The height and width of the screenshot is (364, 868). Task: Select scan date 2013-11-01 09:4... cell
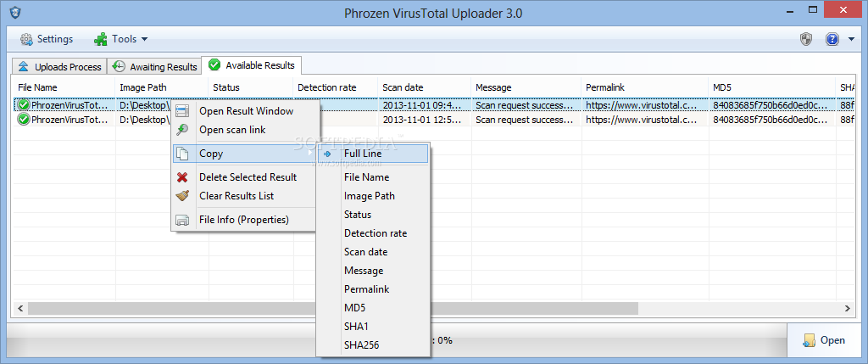[x=425, y=104]
